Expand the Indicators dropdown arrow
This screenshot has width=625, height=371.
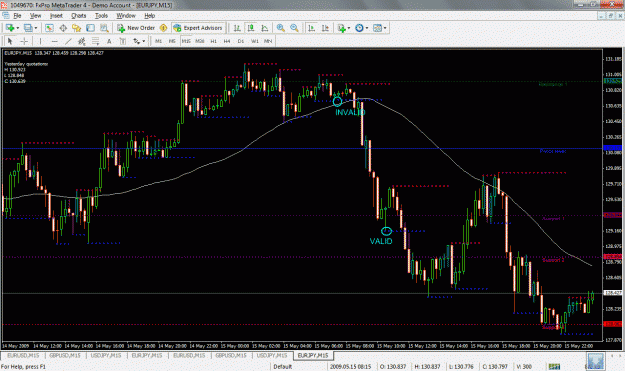[x=349, y=28]
